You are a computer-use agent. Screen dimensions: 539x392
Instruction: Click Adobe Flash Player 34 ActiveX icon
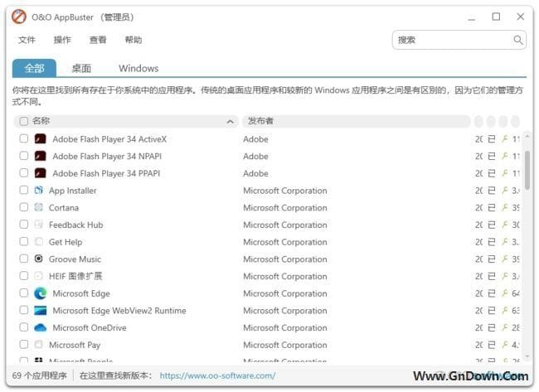tap(41, 138)
